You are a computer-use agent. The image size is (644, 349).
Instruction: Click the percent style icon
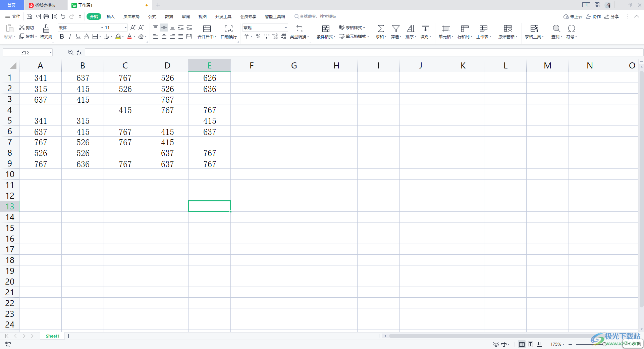point(258,36)
